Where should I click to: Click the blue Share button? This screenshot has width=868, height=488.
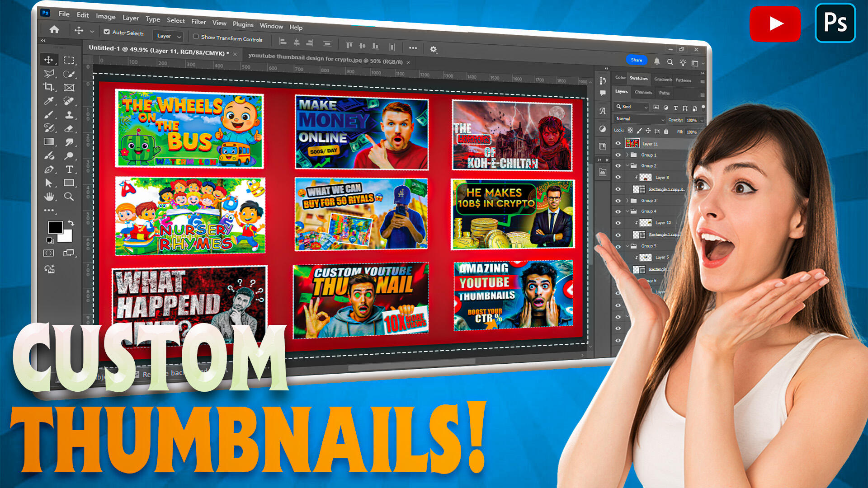point(637,60)
